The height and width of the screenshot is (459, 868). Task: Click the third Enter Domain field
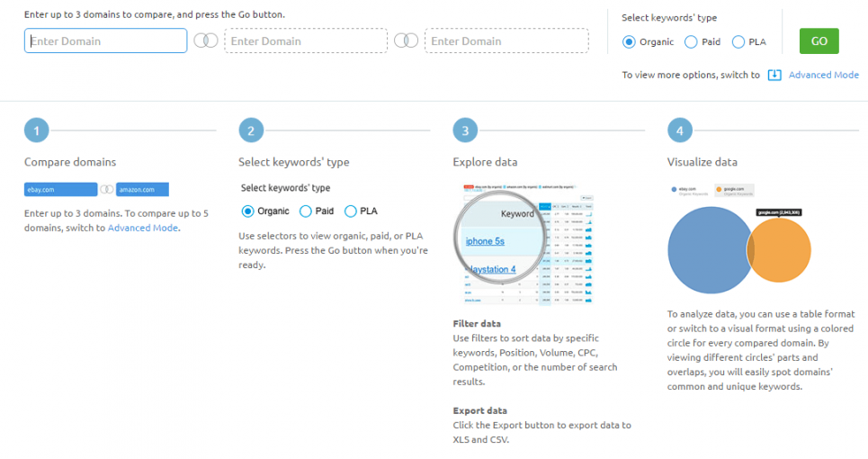491,41
